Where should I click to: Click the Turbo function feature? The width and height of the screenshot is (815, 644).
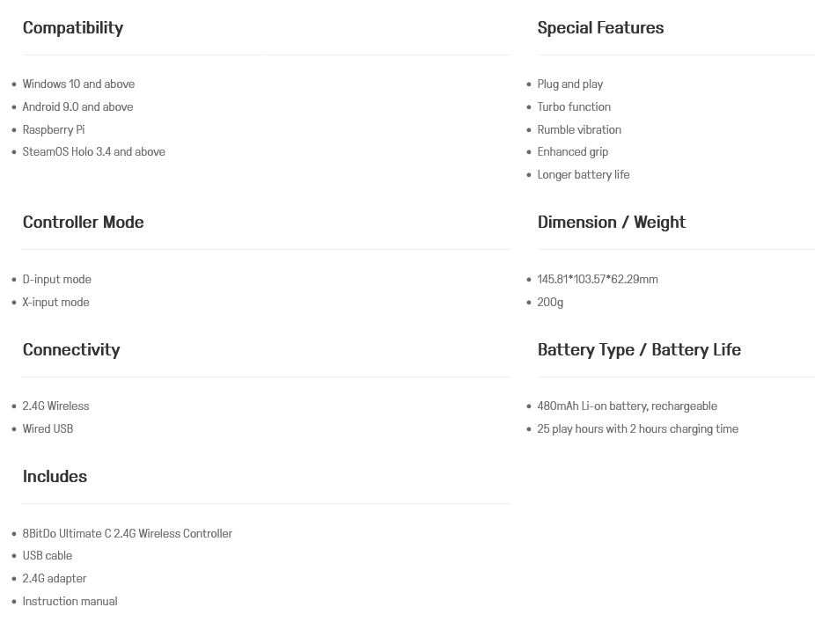tap(574, 107)
